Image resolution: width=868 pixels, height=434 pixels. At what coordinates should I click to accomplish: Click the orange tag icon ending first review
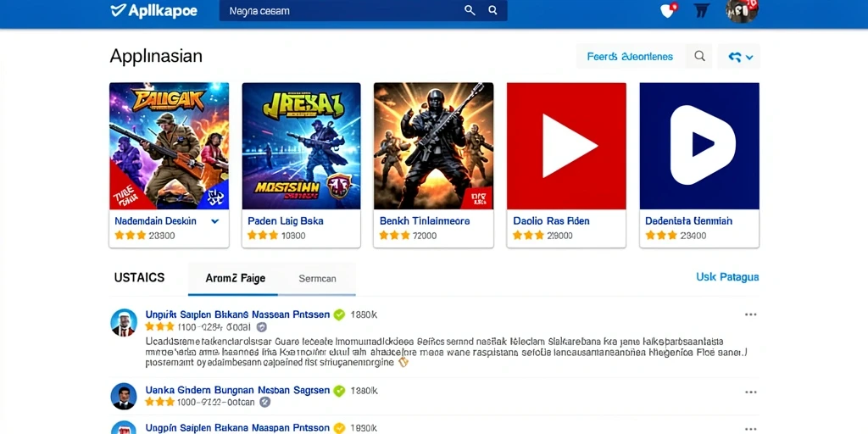click(x=403, y=362)
